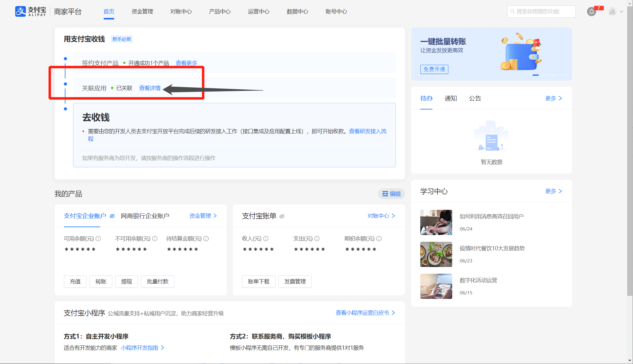Viewport: 633px width, 364px height.
Task: Switch to the 公告 tab
Action: coord(475,98)
